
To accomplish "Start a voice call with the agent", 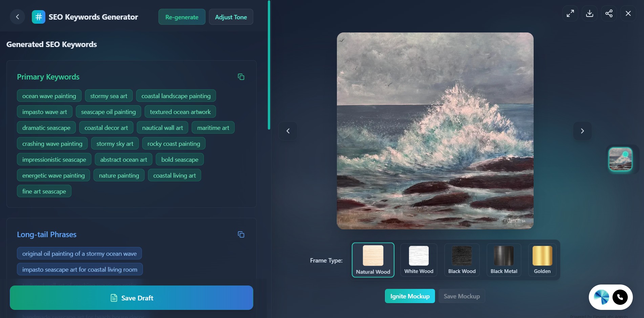I will [x=620, y=297].
